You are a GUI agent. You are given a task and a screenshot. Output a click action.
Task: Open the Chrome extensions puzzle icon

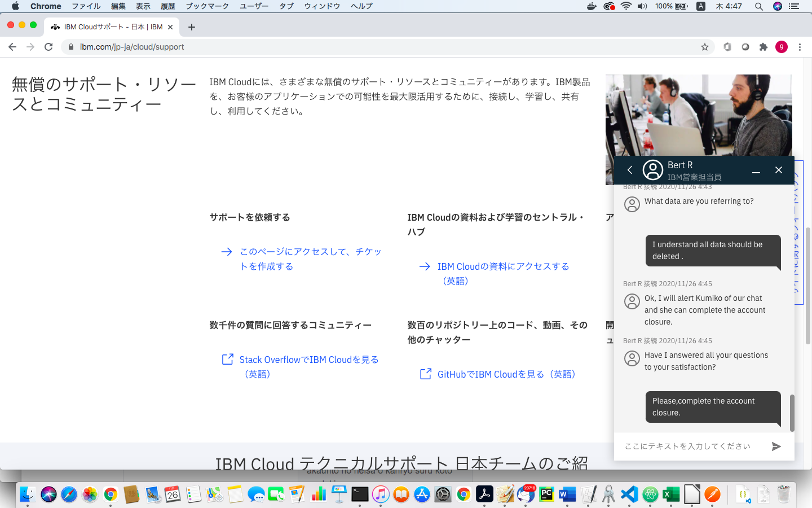(x=764, y=47)
